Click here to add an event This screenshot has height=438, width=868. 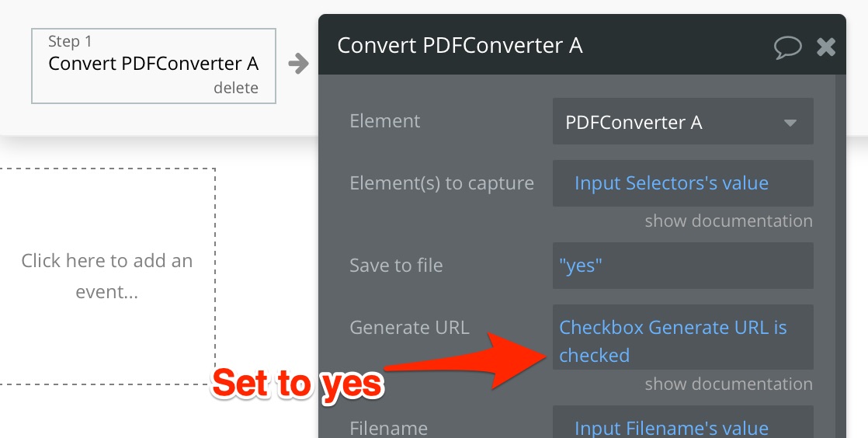click(107, 276)
